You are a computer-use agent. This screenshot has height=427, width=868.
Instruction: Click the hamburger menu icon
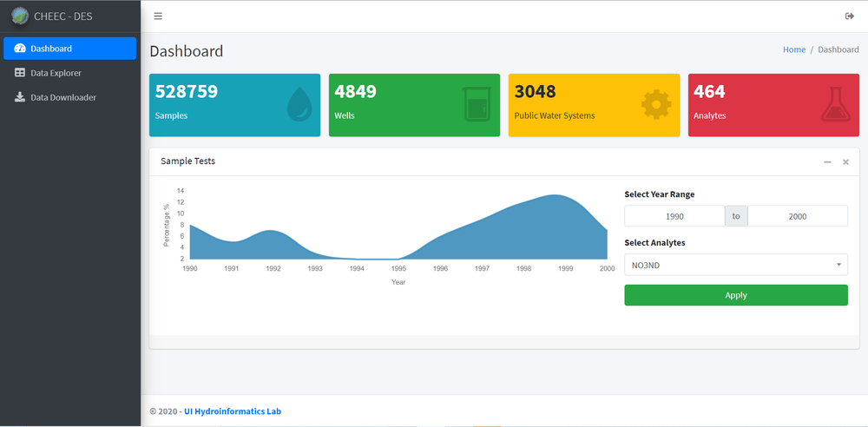pos(157,16)
